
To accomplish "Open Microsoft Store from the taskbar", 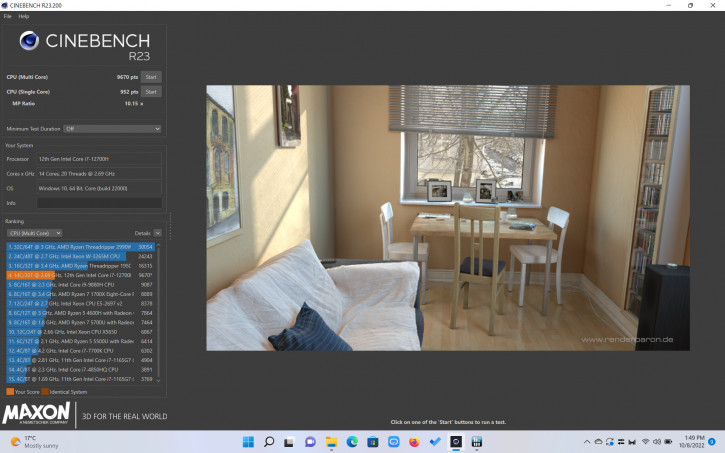I will (373, 442).
